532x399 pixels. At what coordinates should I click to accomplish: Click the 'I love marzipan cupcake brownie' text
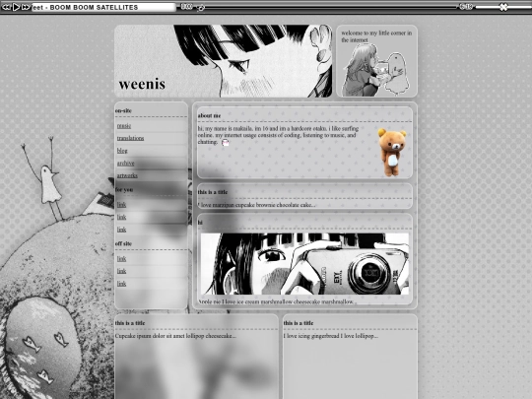click(256, 205)
